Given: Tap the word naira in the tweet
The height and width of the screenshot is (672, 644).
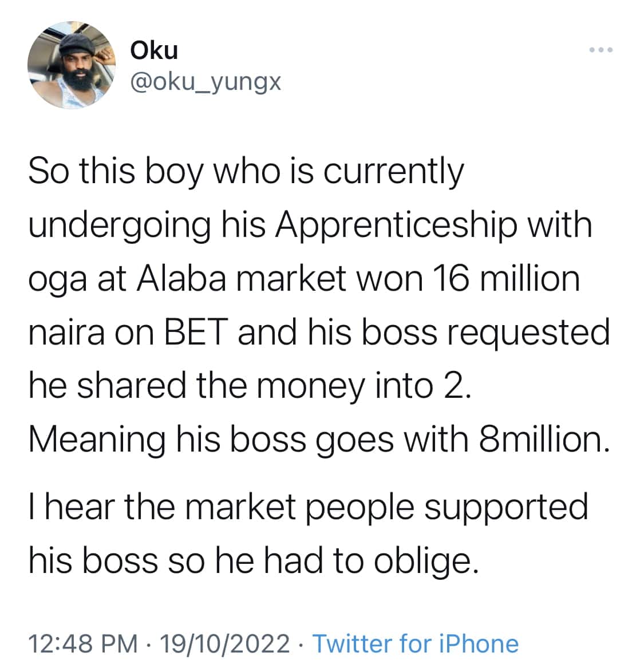Looking at the screenshot, I should click(67, 332).
